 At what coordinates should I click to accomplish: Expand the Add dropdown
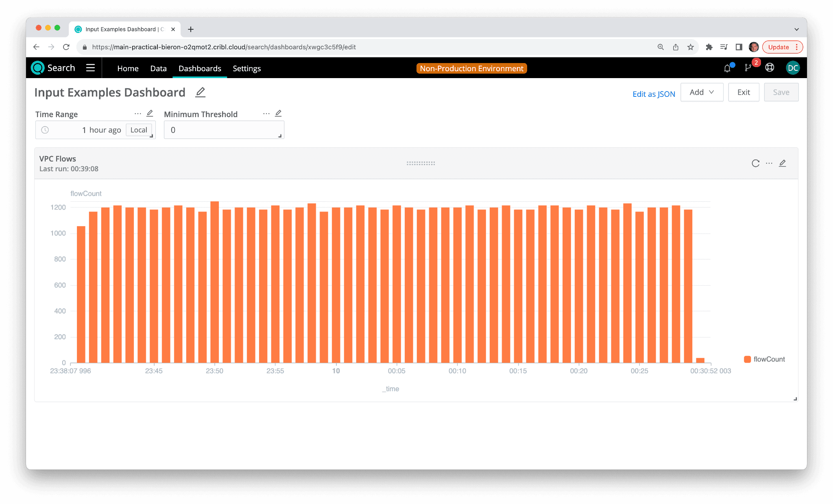702,92
